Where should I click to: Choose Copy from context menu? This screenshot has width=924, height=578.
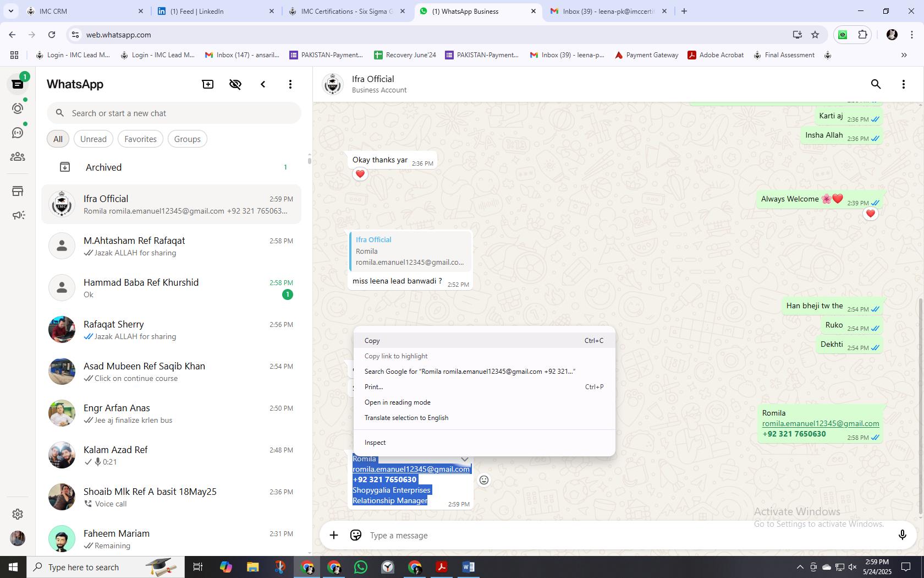(x=484, y=341)
